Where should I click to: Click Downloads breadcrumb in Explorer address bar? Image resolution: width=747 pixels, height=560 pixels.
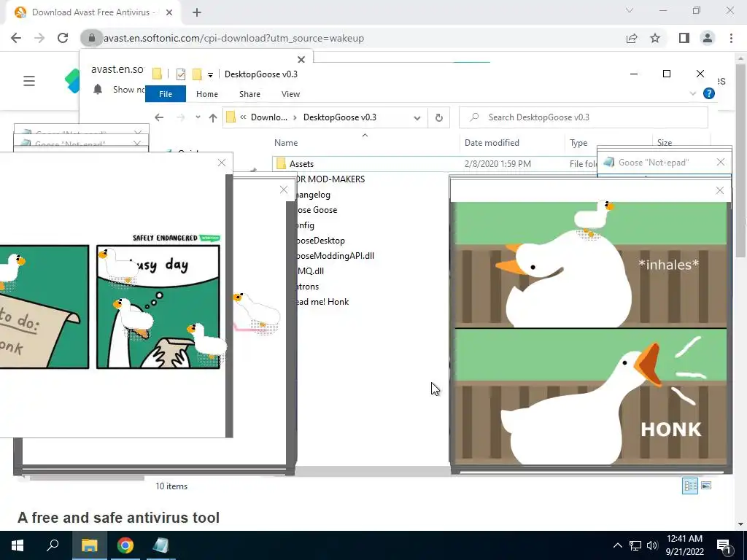pyautogui.click(x=268, y=117)
